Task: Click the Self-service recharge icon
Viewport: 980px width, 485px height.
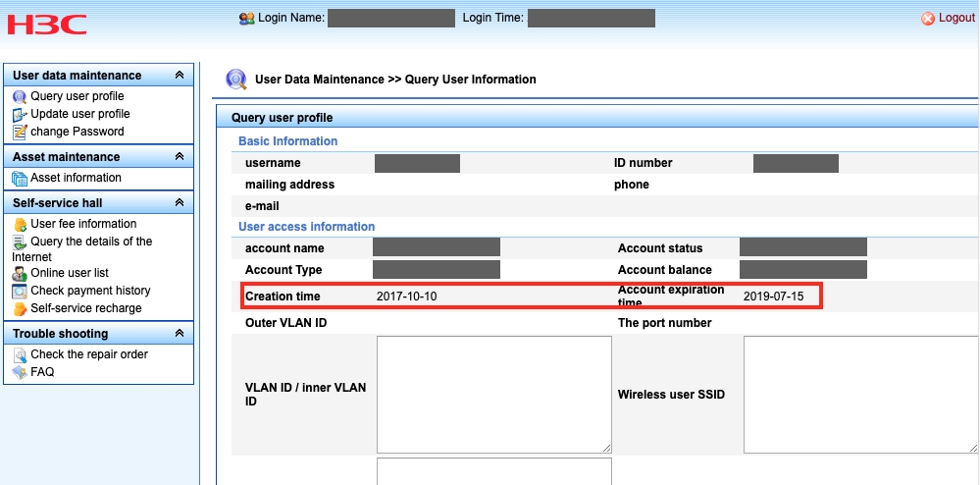Action: (x=20, y=308)
